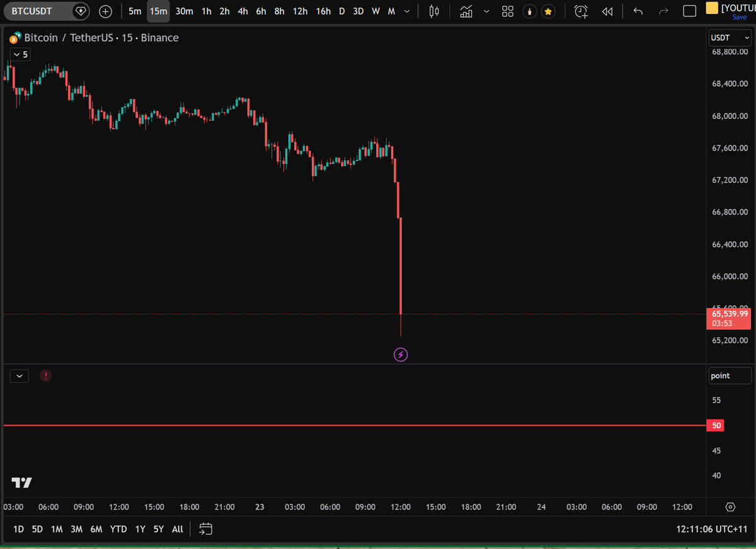Click the red 50 level label
The height and width of the screenshot is (549, 756).
pos(716,426)
